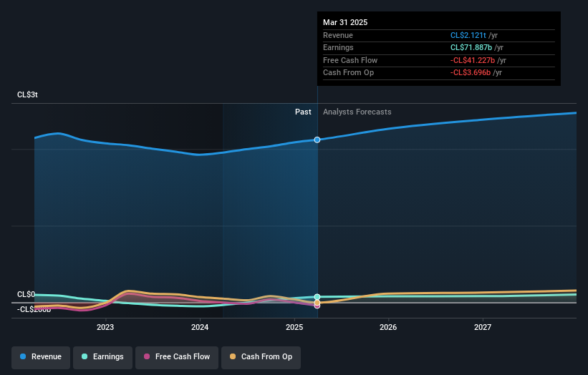Click the blue Revenue legend dot
The width and height of the screenshot is (588, 375).
point(23,356)
